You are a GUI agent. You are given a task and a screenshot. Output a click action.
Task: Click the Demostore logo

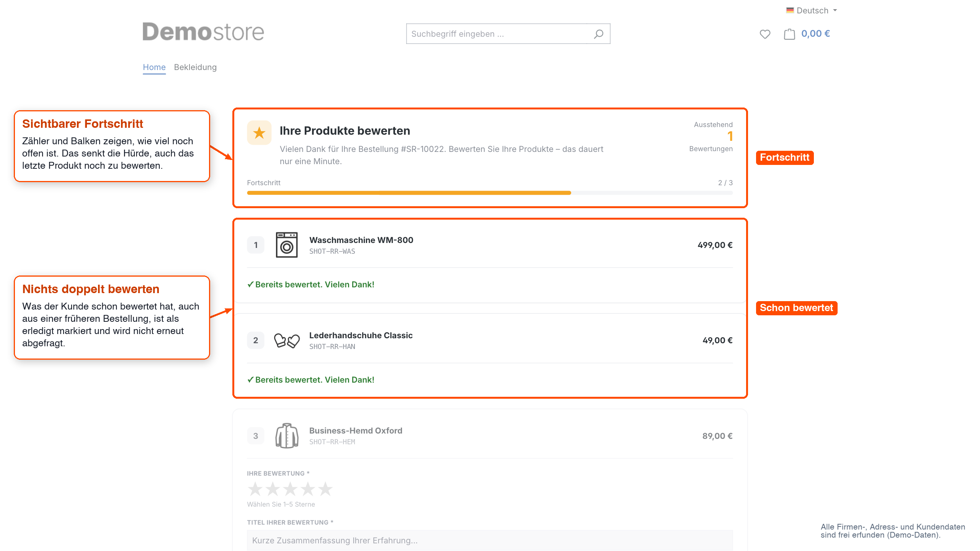coord(203,32)
